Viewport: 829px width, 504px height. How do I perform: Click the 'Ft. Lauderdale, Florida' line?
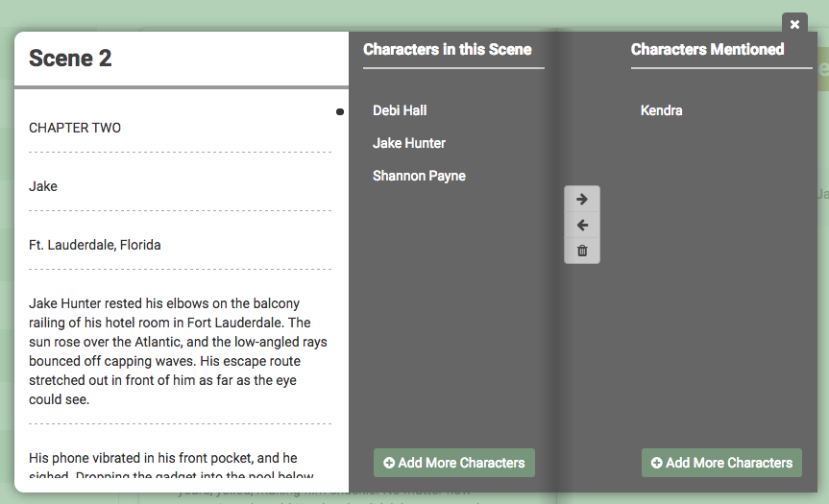click(x=95, y=245)
